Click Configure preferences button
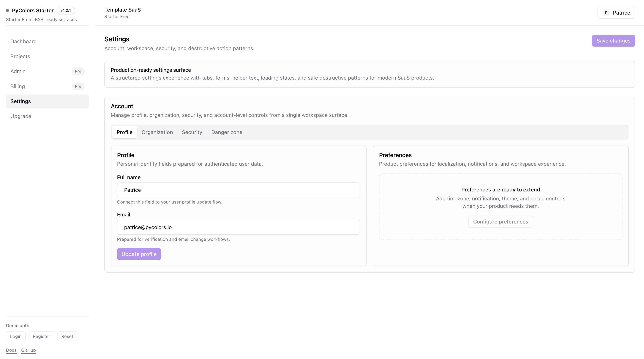 click(501, 222)
